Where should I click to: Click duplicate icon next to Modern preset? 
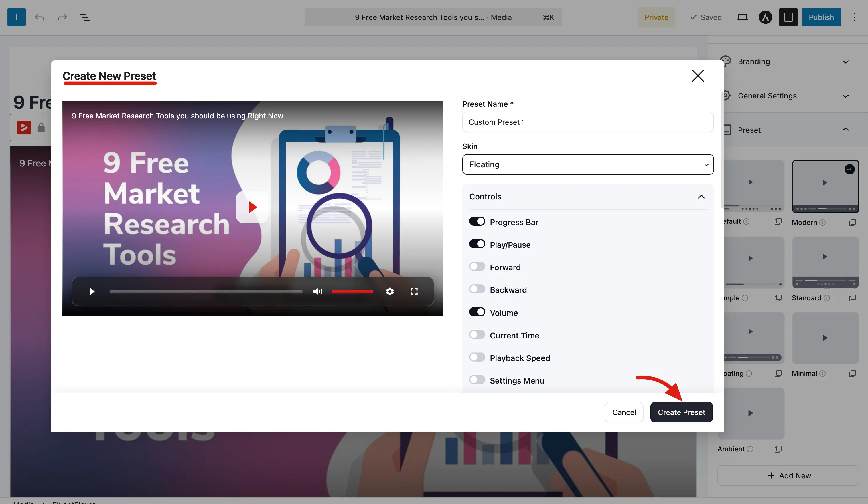(852, 222)
